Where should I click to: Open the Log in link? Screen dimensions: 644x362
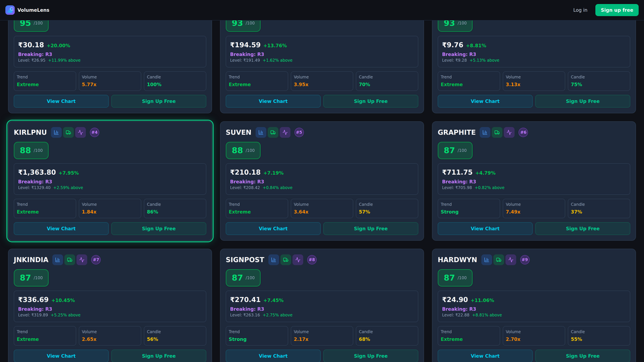tap(580, 10)
